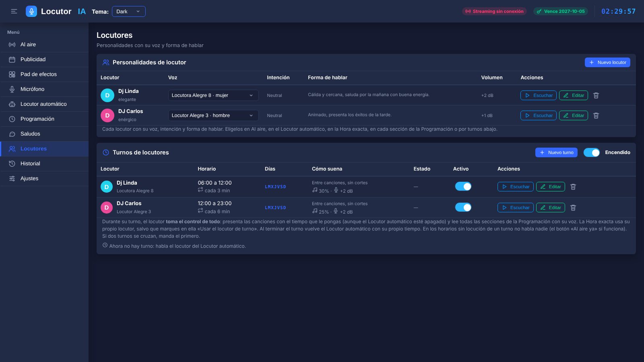The width and height of the screenshot is (644, 362).
Task: Navigate to Locutor automático
Action: coord(44,104)
